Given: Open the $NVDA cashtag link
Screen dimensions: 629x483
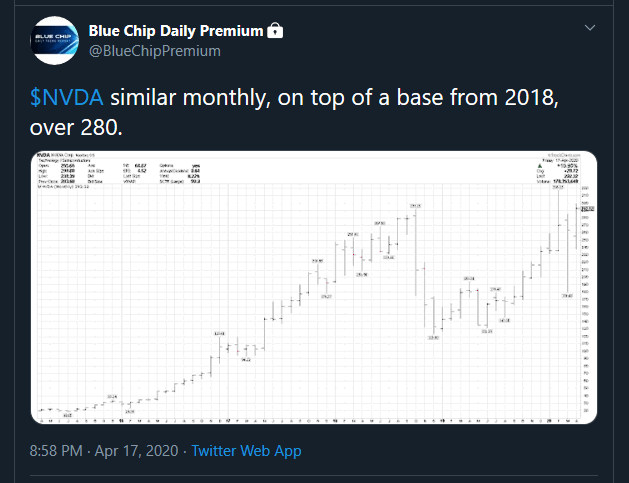Looking at the screenshot, I should (67, 97).
